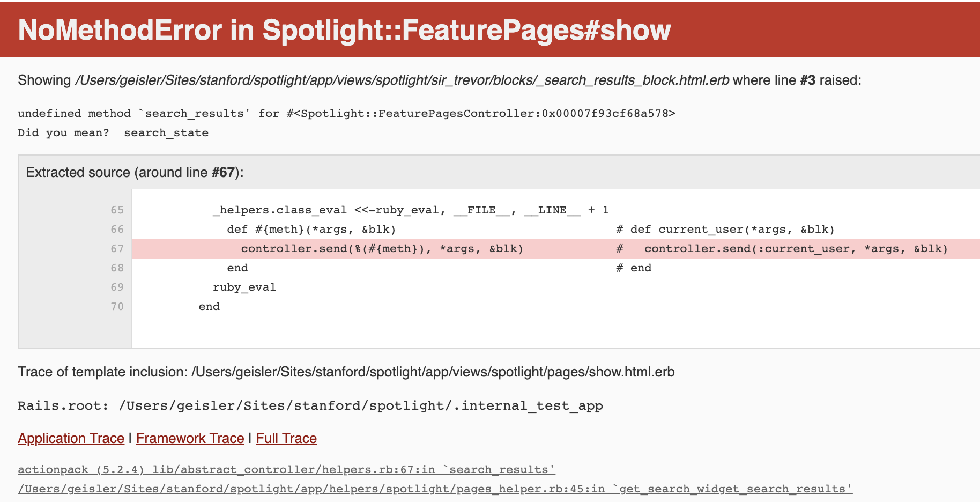
Task: Click the 'Did you mean? search_state' suggestion
Action: (x=113, y=132)
